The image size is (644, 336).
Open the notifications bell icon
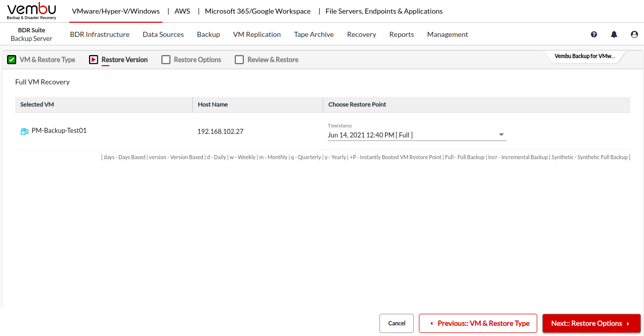coord(614,34)
